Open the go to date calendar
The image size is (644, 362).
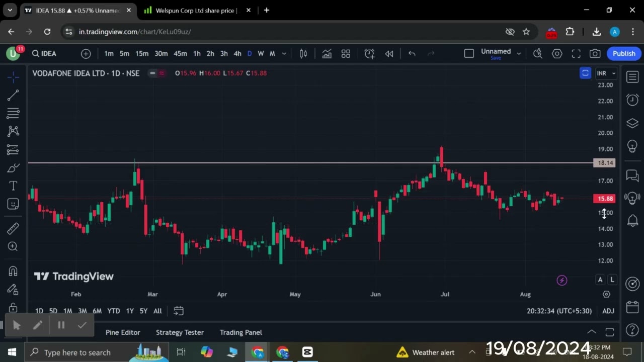pyautogui.click(x=179, y=311)
